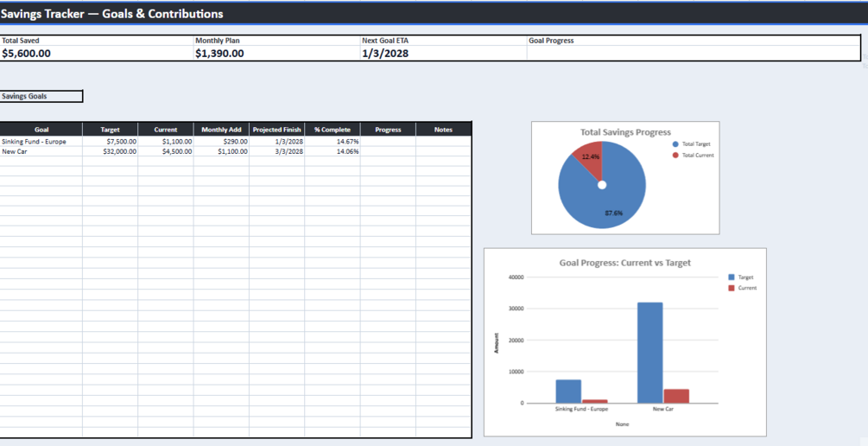The width and height of the screenshot is (868, 446).
Task: Select the 1/3/2028 projected finish table cell
Action: tap(276, 142)
